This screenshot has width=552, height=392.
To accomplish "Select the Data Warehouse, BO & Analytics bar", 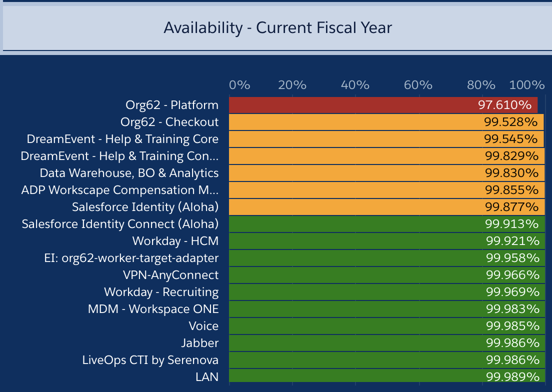I will tap(386, 173).
